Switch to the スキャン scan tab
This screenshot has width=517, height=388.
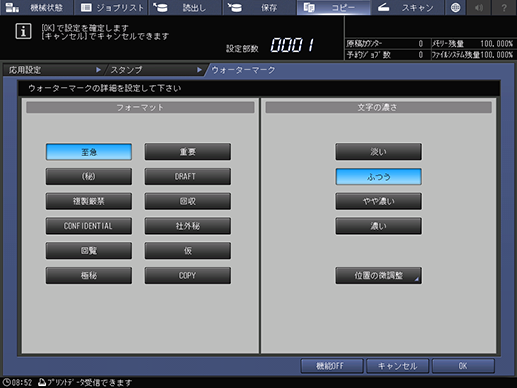click(x=407, y=7)
